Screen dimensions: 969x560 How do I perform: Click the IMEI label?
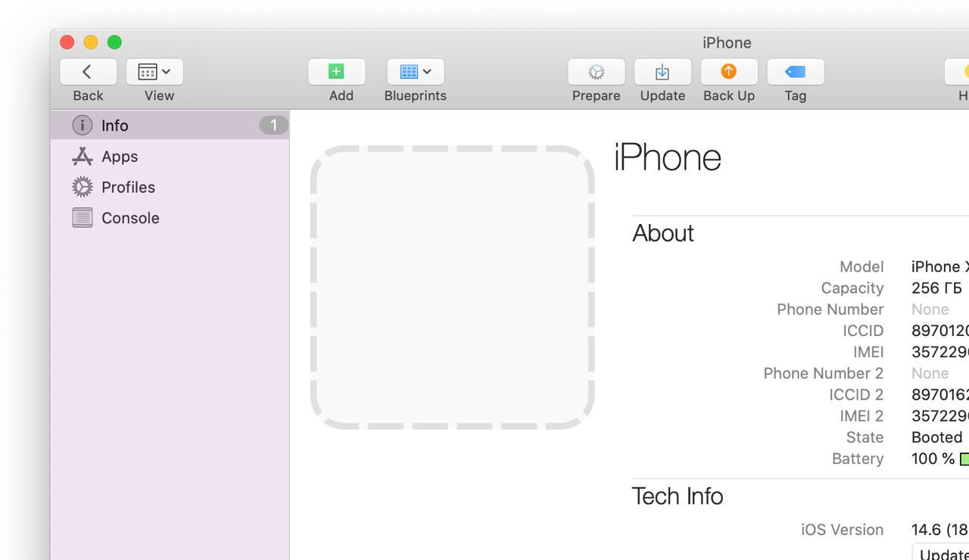tap(868, 352)
